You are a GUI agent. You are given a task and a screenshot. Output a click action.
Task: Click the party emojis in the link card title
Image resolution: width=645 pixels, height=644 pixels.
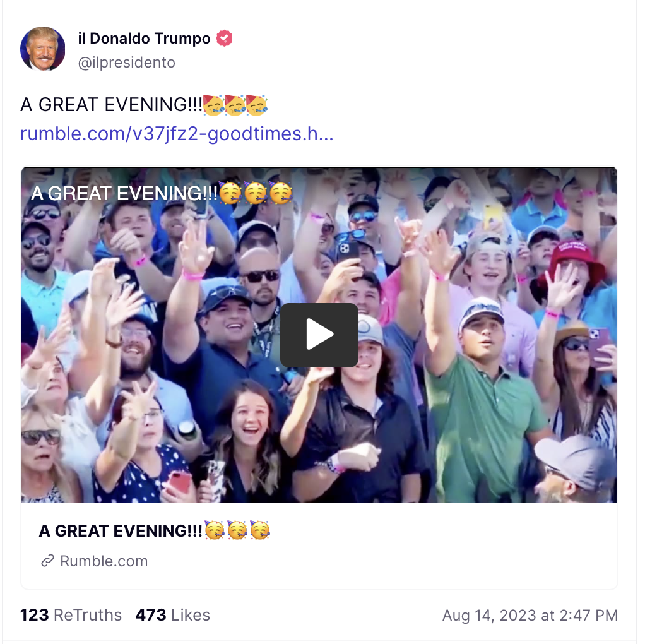(x=237, y=530)
